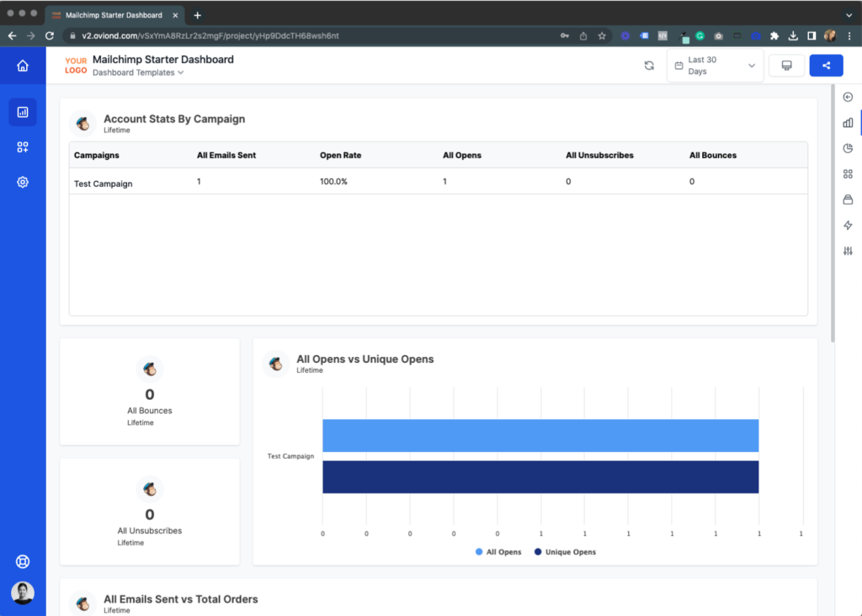Toggle Unique Opens legend item
The height and width of the screenshot is (616, 862).
coord(565,552)
